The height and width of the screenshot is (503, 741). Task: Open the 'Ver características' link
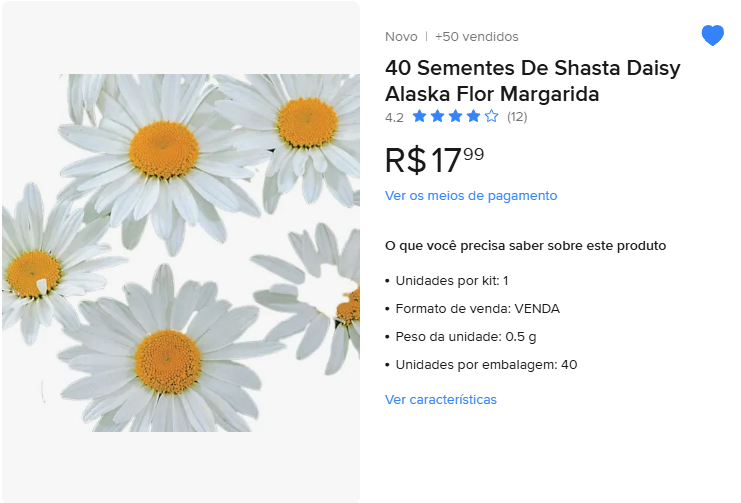point(440,400)
